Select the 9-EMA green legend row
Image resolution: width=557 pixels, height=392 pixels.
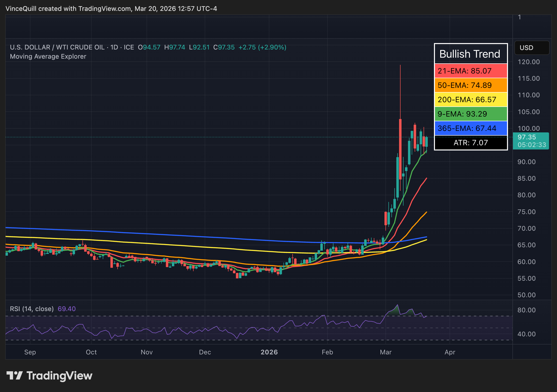coord(470,114)
